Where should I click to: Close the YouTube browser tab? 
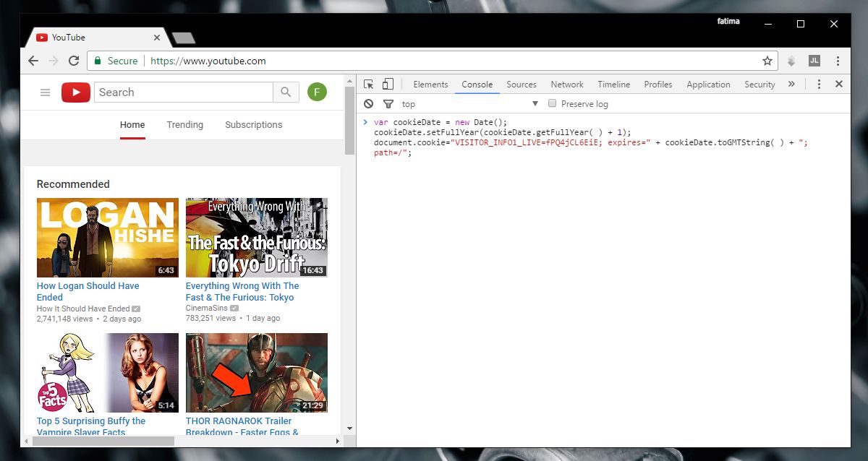(x=157, y=38)
